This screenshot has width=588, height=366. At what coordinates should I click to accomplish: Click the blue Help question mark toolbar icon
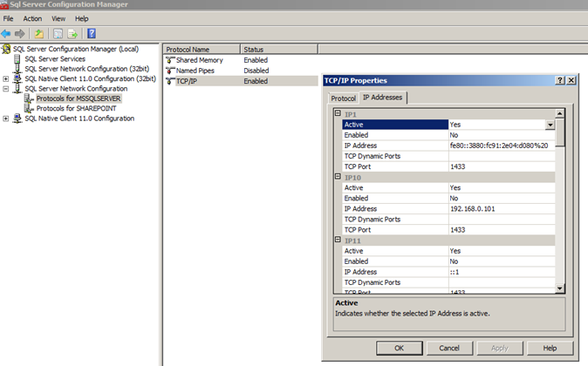(92, 34)
